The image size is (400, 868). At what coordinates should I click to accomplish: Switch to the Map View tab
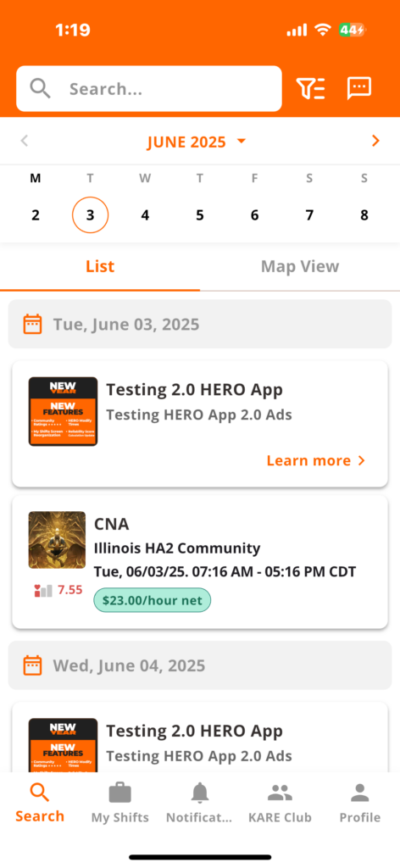(x=300, y=266)
